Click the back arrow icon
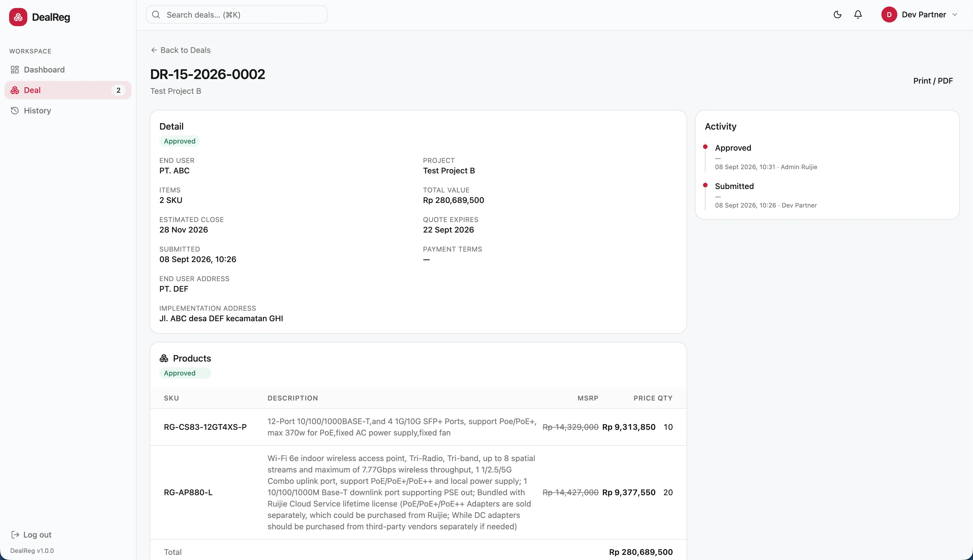973x560 pixels. (154, 50)
